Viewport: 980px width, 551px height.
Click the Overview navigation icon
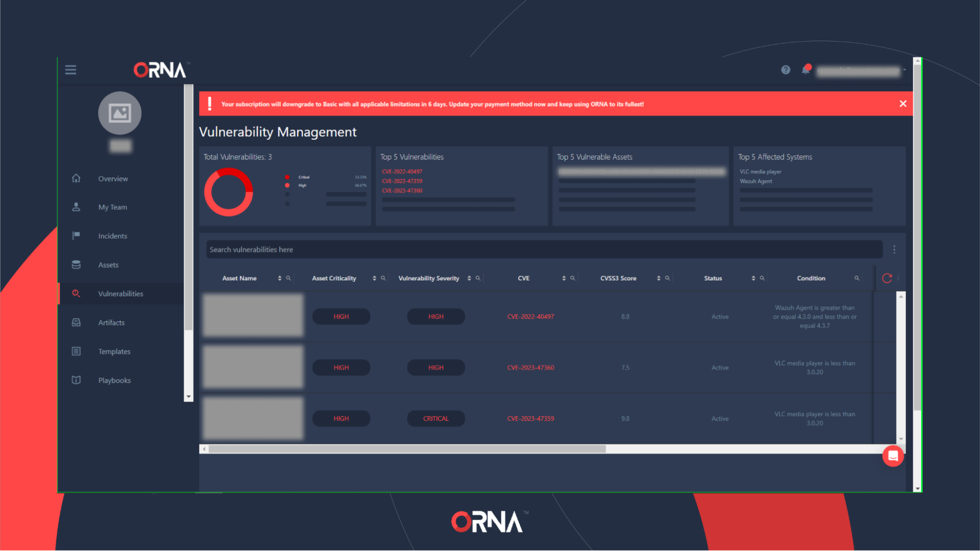[x=76, y=177]
